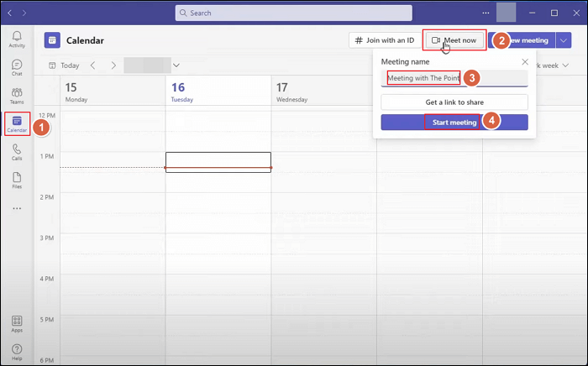Screen dimensions: 588x366
Task: Go to the previous week arrow
Action: point(93,65)
